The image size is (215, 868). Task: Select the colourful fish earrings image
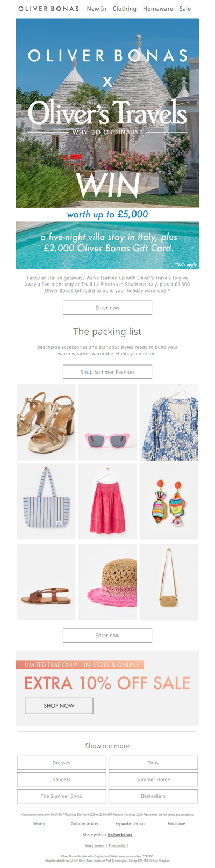[x=169, y=502]
